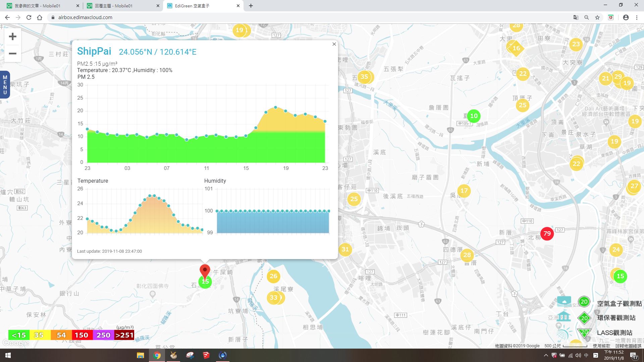This screenshot has width=644, height=362.
Task: Select the red 79 air quality marker
Action: (x=547, y=234)
